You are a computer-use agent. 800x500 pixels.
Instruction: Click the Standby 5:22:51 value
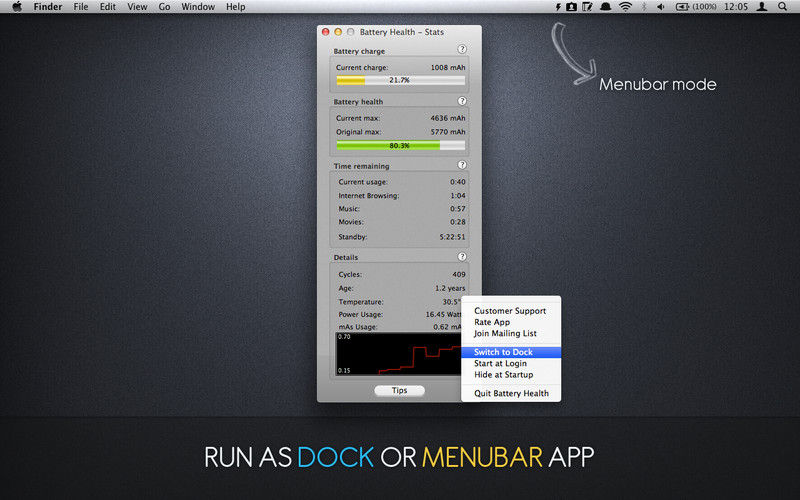pos(453,237)
